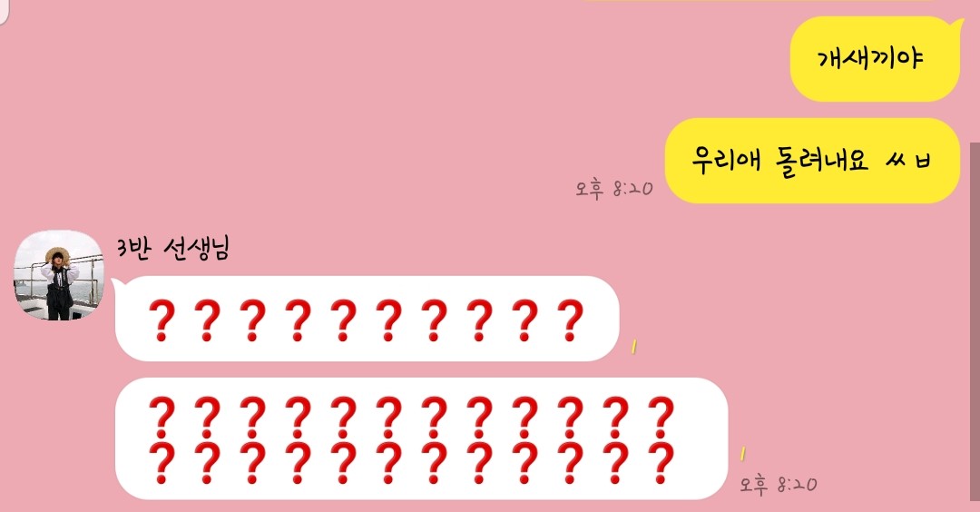Image resolution: width=980 pixels, height=512 pixels.
Task: Select the yellow 개새끼야 message bubble
Action: coord(875,59)
